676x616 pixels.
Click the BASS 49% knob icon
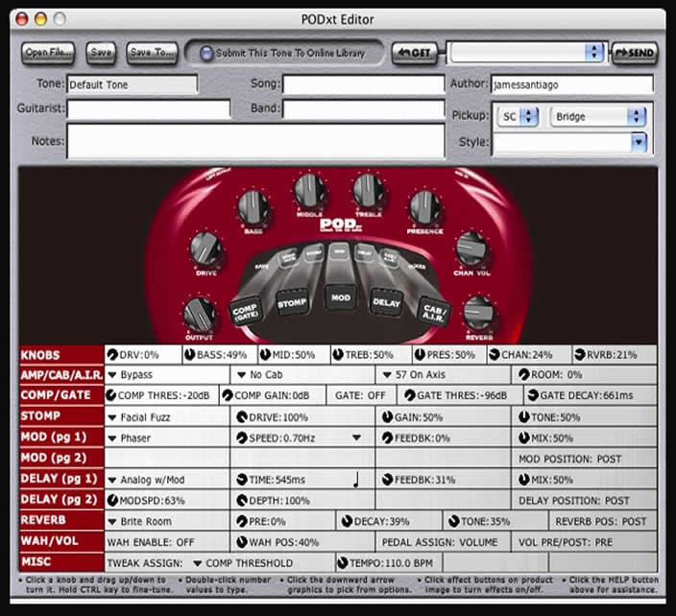(x=190, y=354)
